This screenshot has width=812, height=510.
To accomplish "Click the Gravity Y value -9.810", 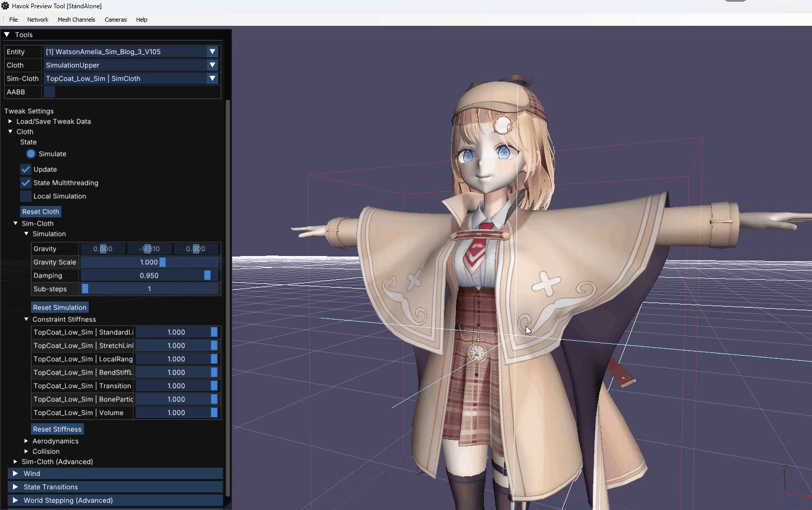I will (x=149, y=249).
